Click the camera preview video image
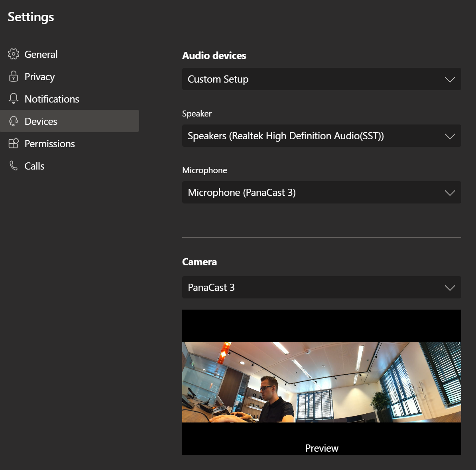Image resolution: width=476 pixels, height=470 pixels. pyautogui.click(x=321, y=382)
